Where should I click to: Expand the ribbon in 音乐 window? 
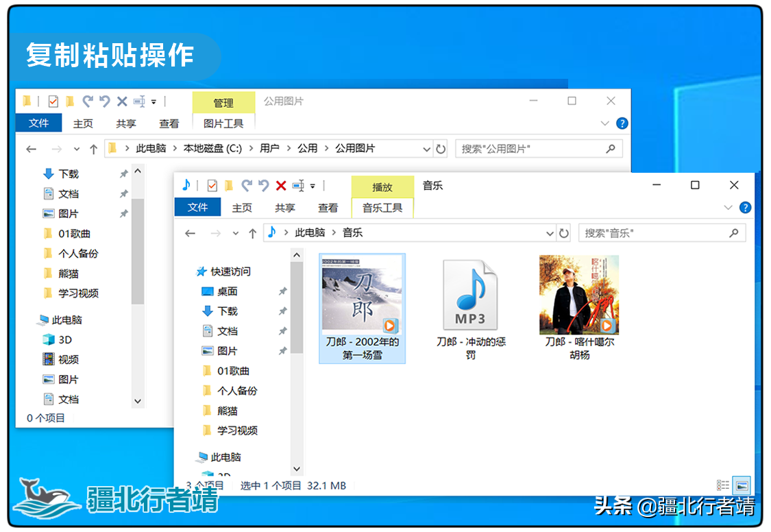click(x=729, y=208)
